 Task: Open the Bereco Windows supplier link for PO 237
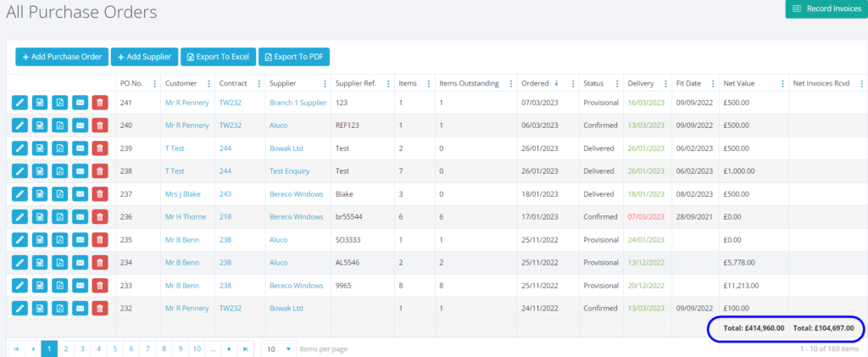tap(296, 193)
